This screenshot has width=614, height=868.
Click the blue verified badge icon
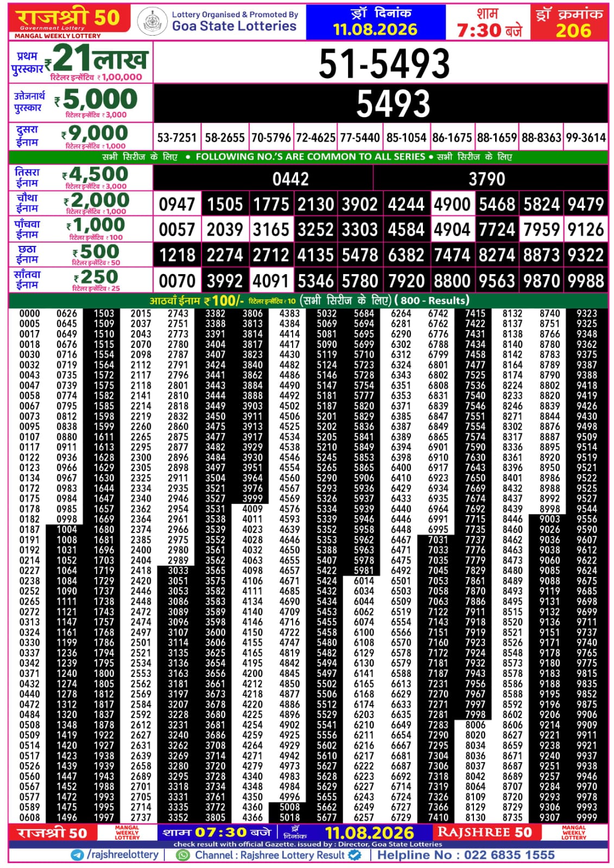click(x=355, y=855)
